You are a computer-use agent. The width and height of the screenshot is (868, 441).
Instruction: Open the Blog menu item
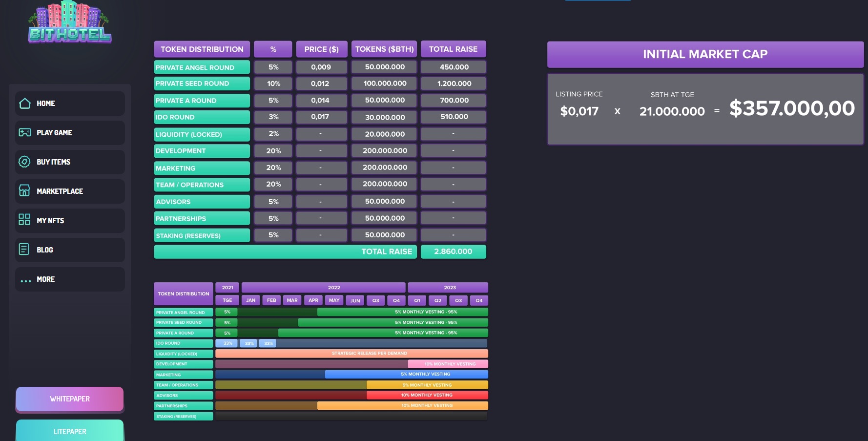tap(70, 250)
